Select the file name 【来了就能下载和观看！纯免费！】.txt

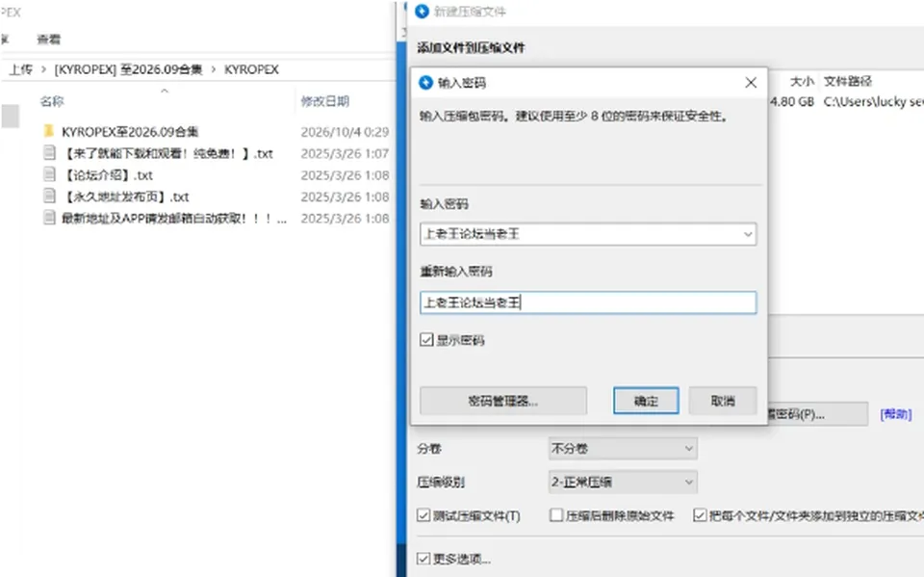click(x=167, y=153)
